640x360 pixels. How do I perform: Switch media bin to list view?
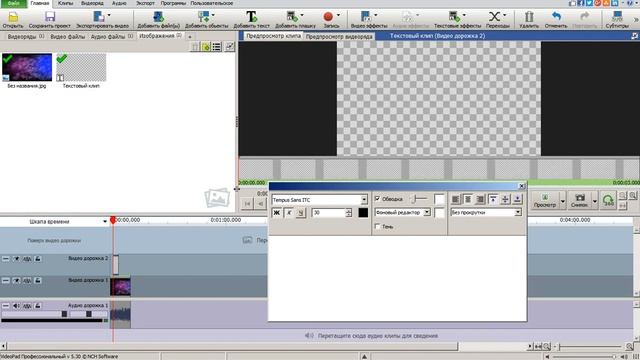[216, 47]
